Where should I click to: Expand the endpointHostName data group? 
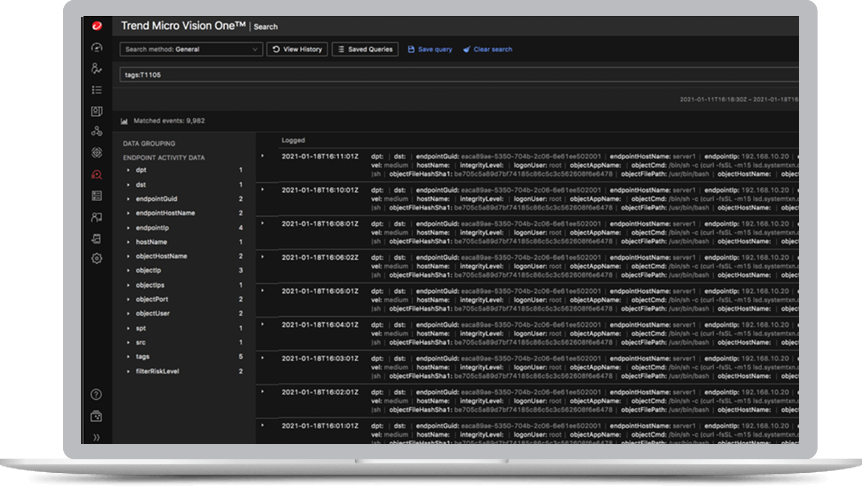pos(128,213)
